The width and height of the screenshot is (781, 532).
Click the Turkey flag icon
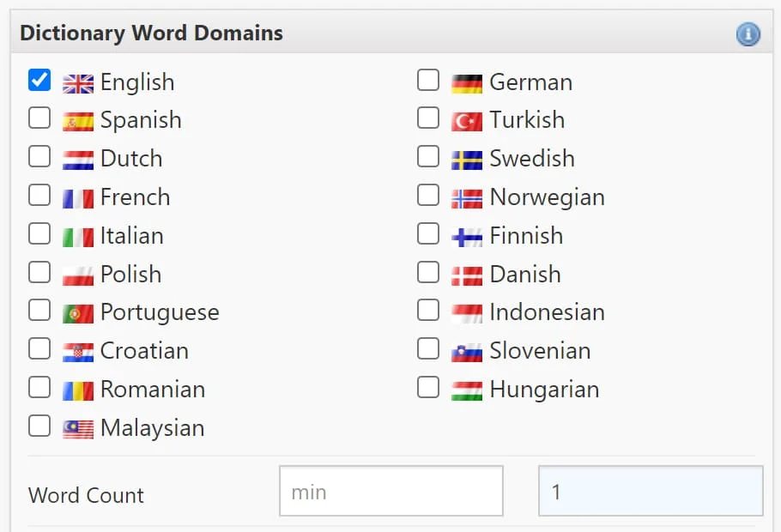(467, 122)
